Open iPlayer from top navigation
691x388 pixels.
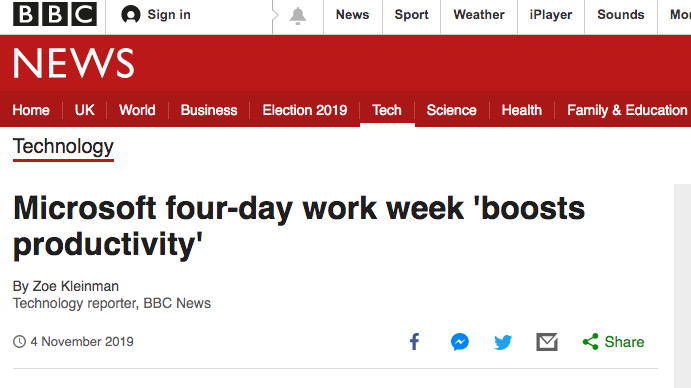pyautogui.click(x=551, y=15)
